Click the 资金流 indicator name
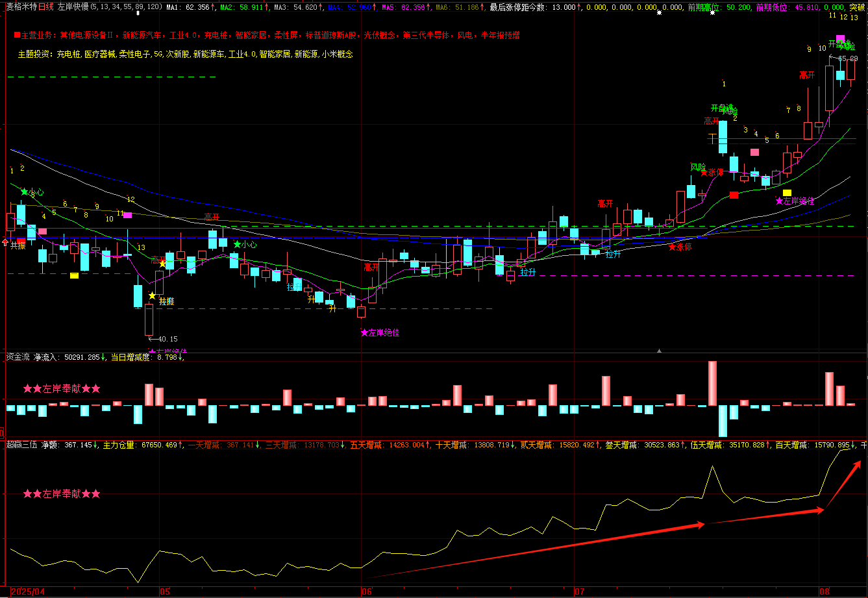Screen dimensions: 868x598 click(18, 357)
